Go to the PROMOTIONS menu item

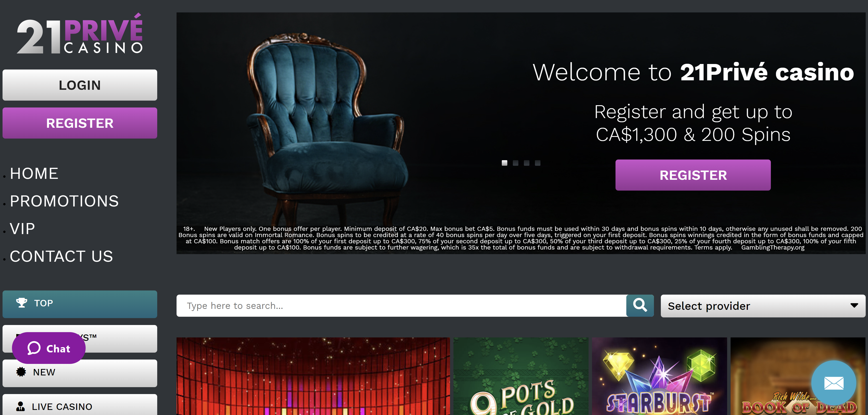point(64,201)
